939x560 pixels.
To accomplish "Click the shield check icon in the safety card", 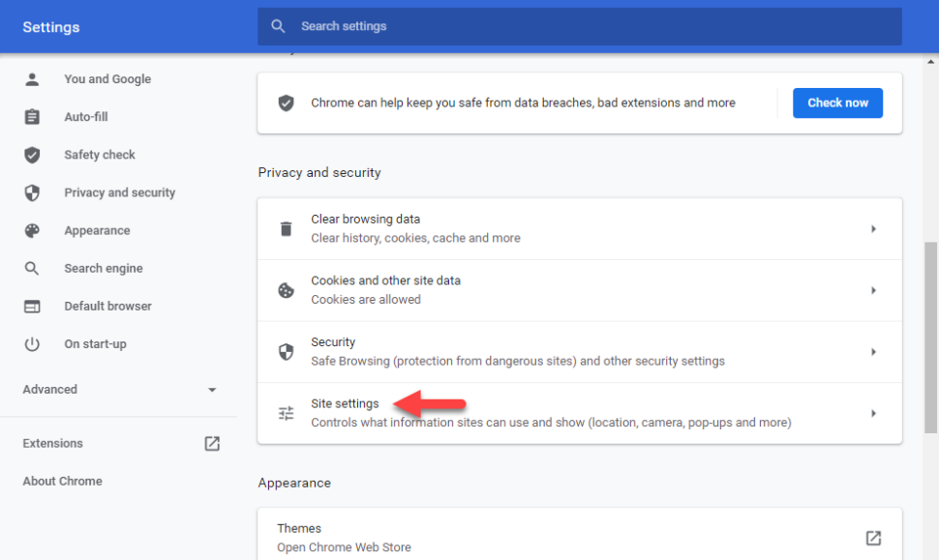I will pos(287,103).
